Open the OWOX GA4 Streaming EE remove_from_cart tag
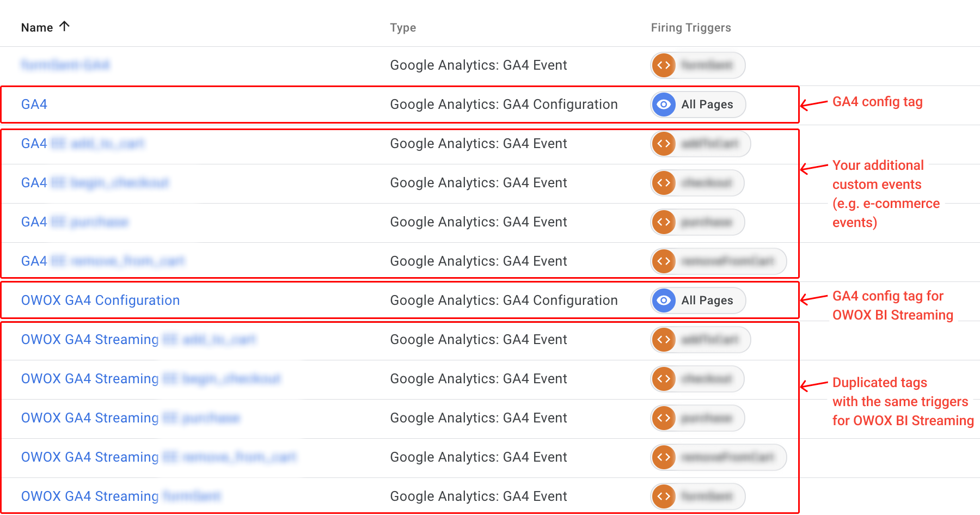 159,457
